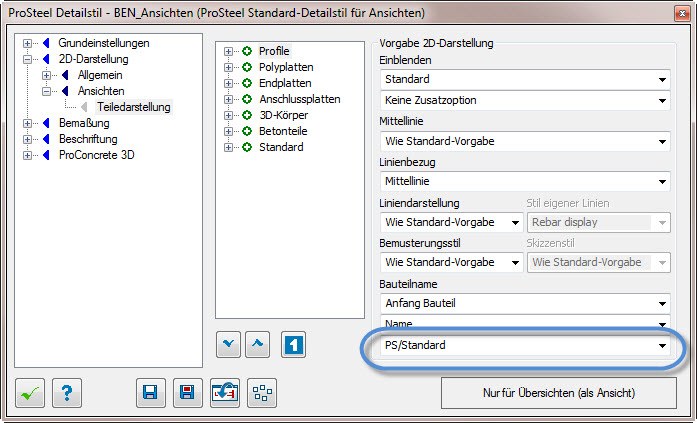Move entry up with up-arrow button
This screenshot has width=697, height=423.
tap(257, 344)
